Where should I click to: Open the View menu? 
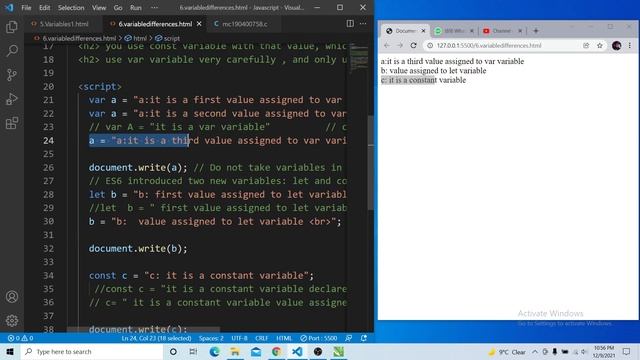[99, 7]
